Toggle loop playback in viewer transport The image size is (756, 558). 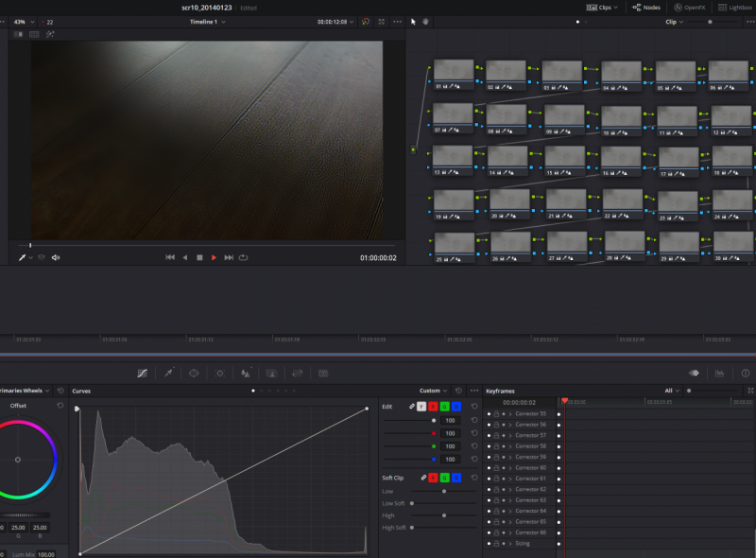coord(244,257)
